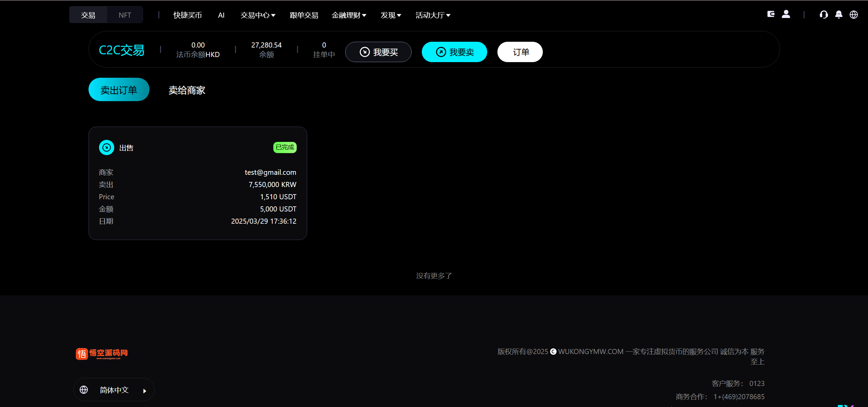Open customer support headset icon
The width and height of the screenshot is (868, 407).
824,15
